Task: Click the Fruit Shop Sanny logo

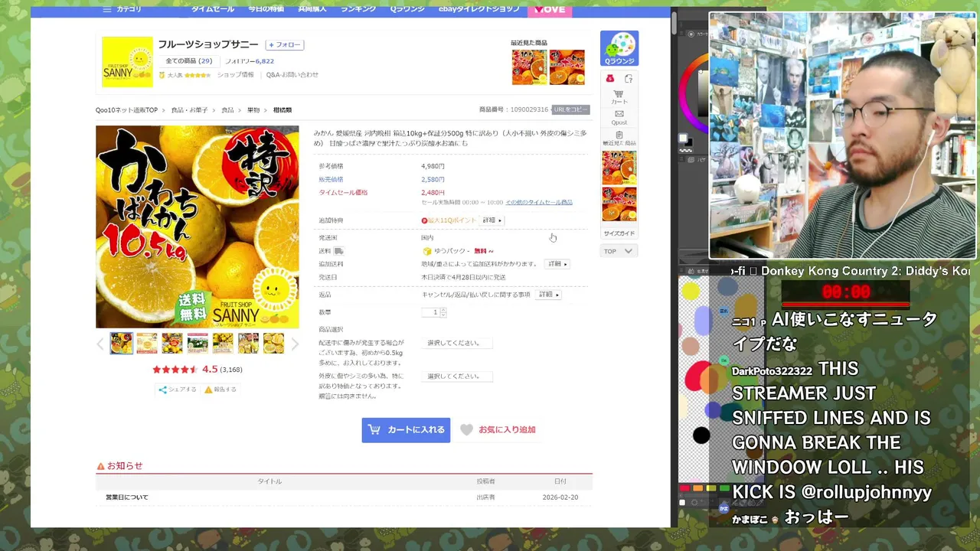Action: pyautogui.click(x=127, y=62)
